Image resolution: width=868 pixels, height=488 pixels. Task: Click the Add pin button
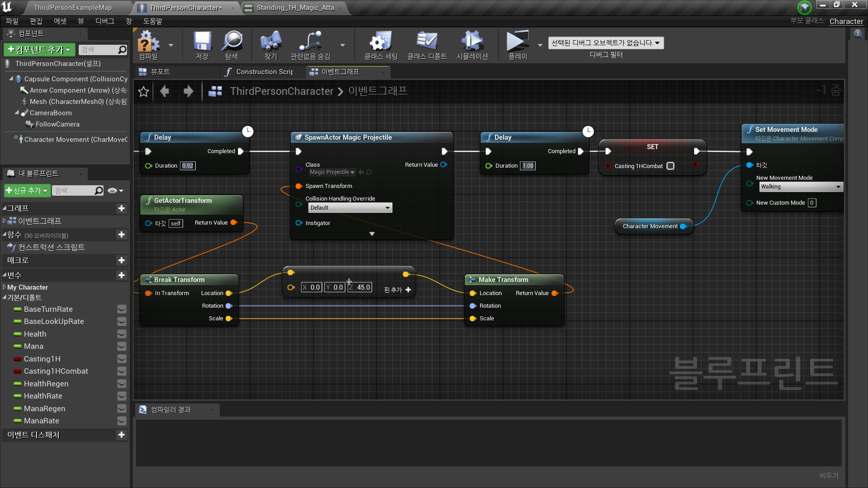click(397, 290)
